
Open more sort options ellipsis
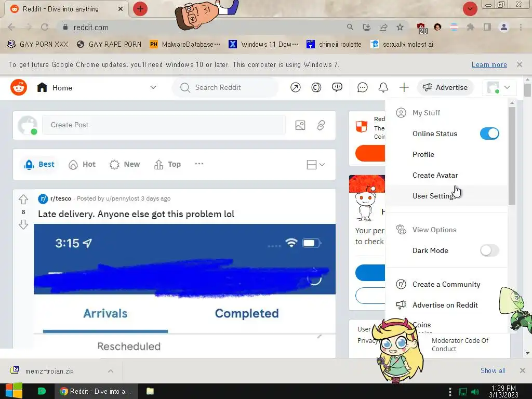point(199,164)
